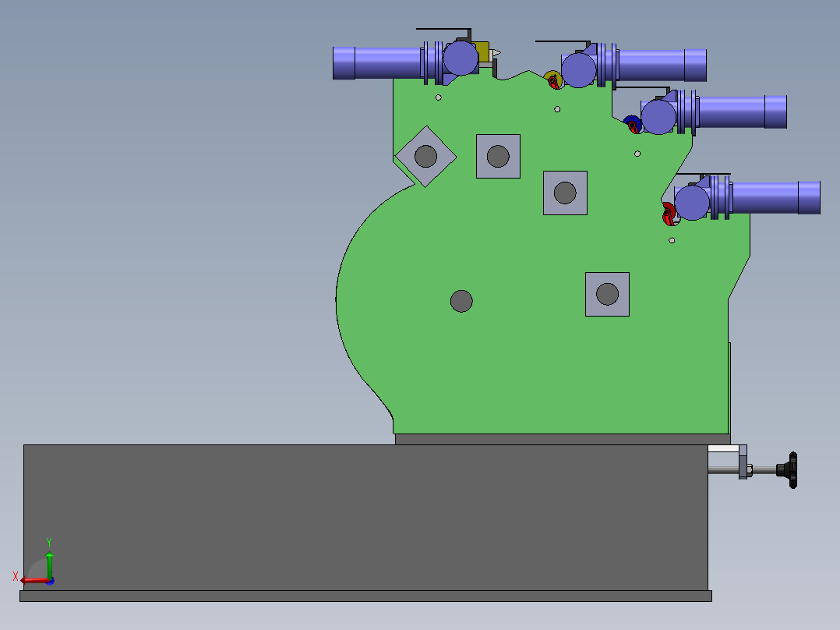The image size is (840, 630).
Task: Pick the thin bottom plate under the base
Action: pyautogui.click(x=365, y=596)
